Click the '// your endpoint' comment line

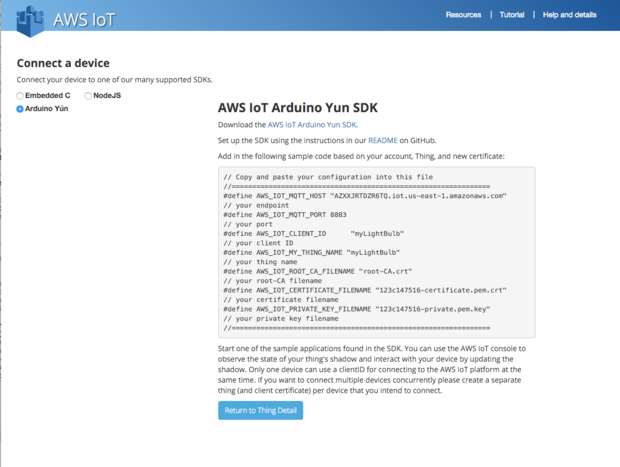[256, 206]
